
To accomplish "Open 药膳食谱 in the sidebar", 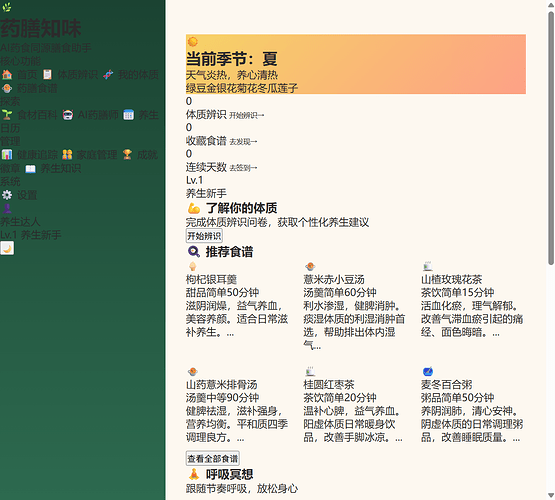I will (37, 88).
